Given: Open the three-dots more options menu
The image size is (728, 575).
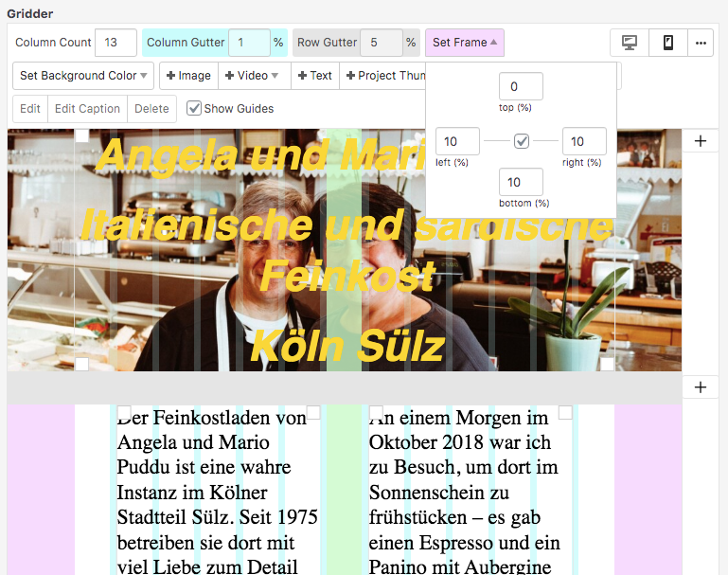Looking at the screenshot, I should click(700, 43).
